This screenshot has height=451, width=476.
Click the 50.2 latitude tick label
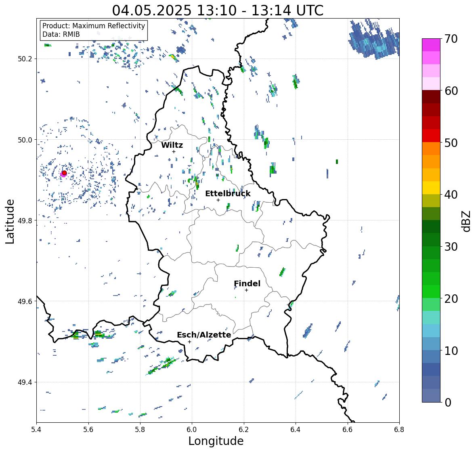point(25,59)
